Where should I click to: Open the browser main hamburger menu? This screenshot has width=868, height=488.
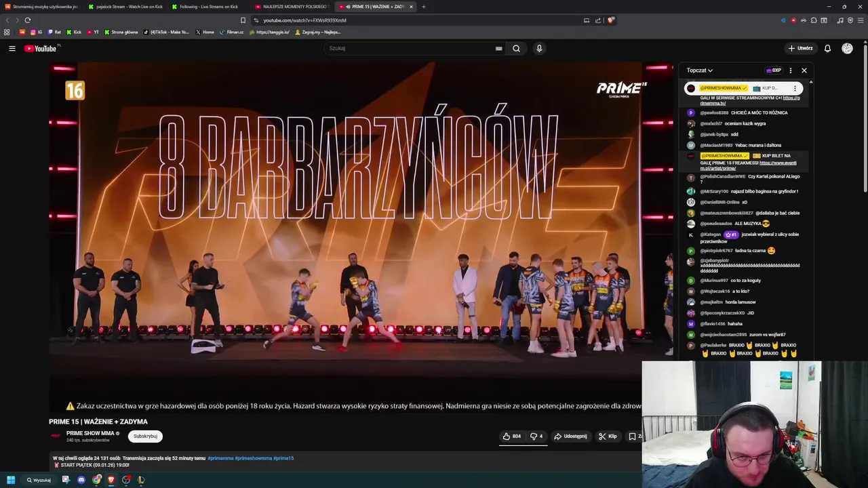pyautogui.click(x=861, y=20)
